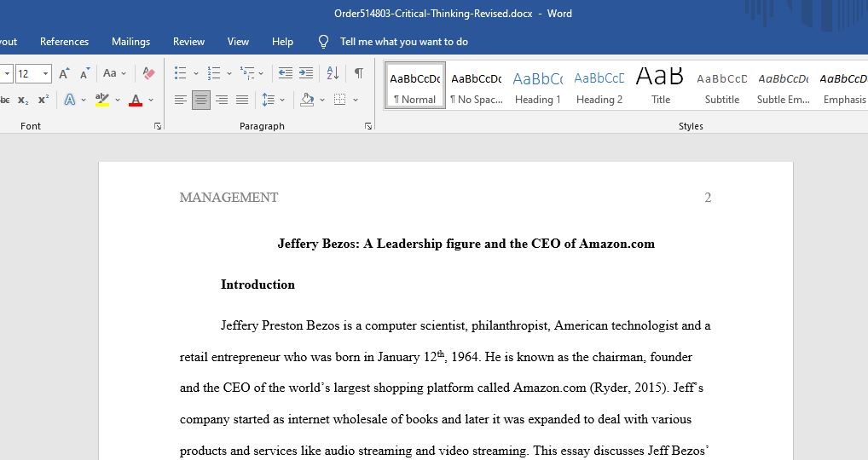
Task: Apply multilevel list
Action: pyautogui.click(x=247, y=73)
